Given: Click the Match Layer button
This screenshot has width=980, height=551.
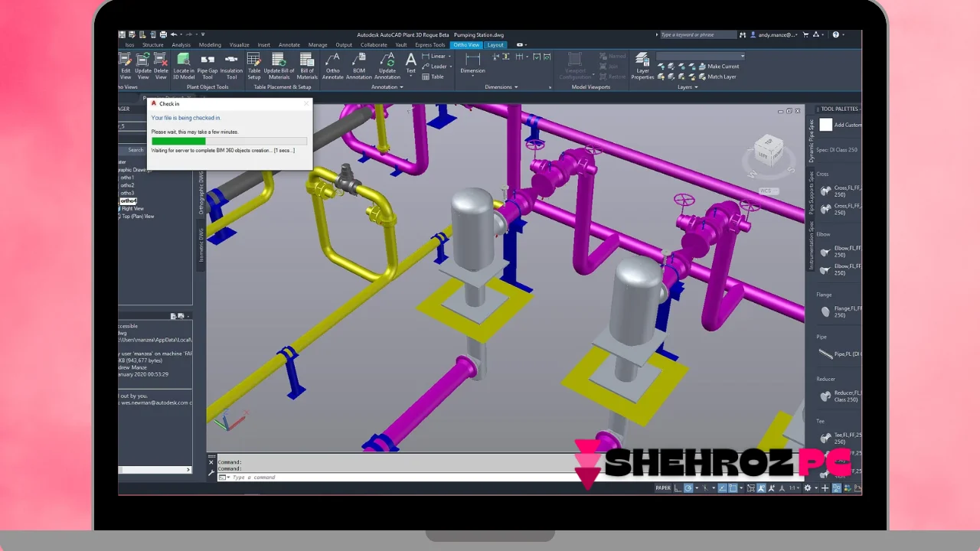Looking at the screenshot, I should click(x=716, y=77).
